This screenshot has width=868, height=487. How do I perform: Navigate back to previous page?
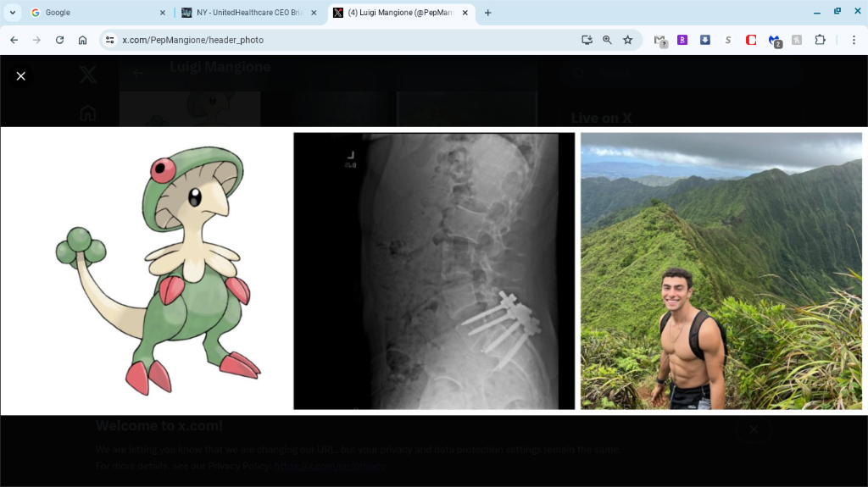pyautogui.click(x=14, y=40)
